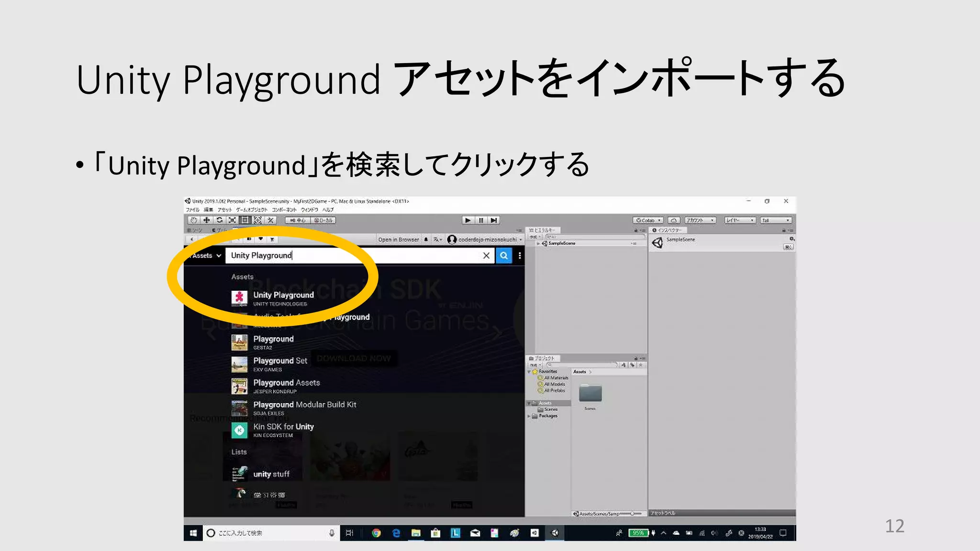Switch to the プロジェクト (Project) tab

pyautogui.click(x=543, y=358)
